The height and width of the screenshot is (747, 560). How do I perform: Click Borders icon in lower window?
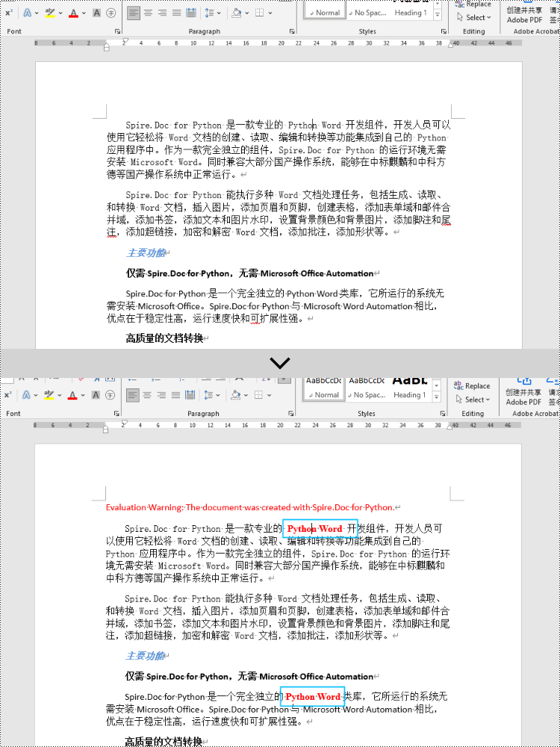click(258, 395)
